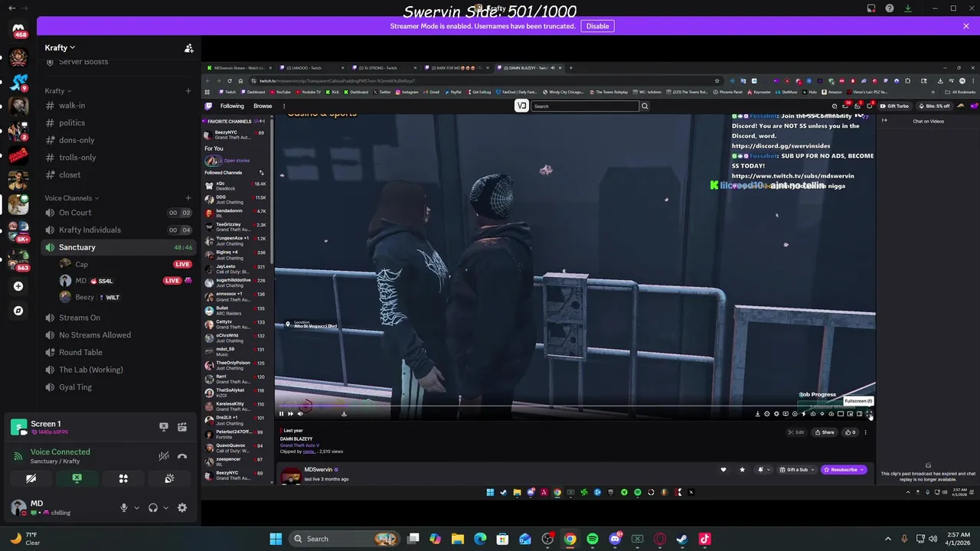Screen dimensions: 980x551
Task: Open Spotify from the Windows taskbar
Action: 593,539
